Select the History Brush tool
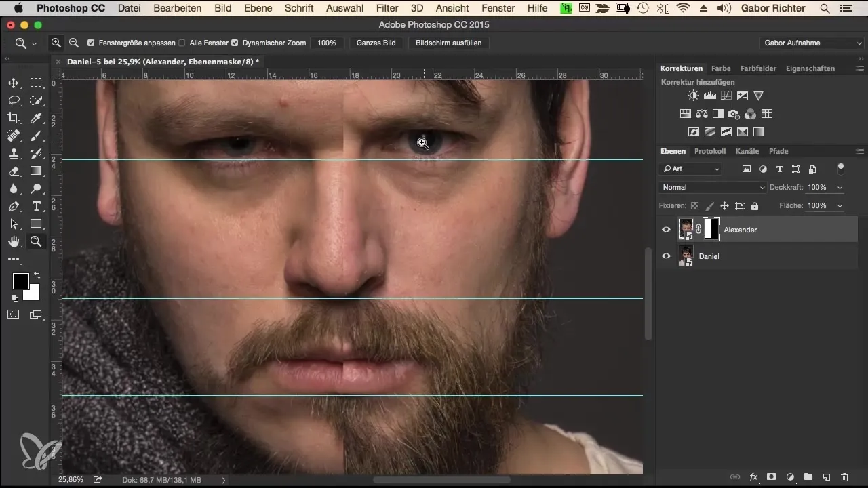 [x=36, y=153]
